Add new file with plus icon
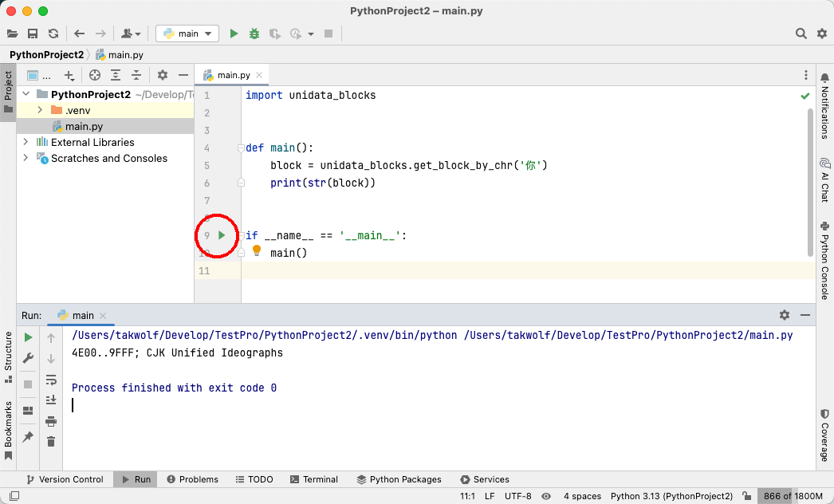The width and height of the screenshot is (834, 504). 69,76
